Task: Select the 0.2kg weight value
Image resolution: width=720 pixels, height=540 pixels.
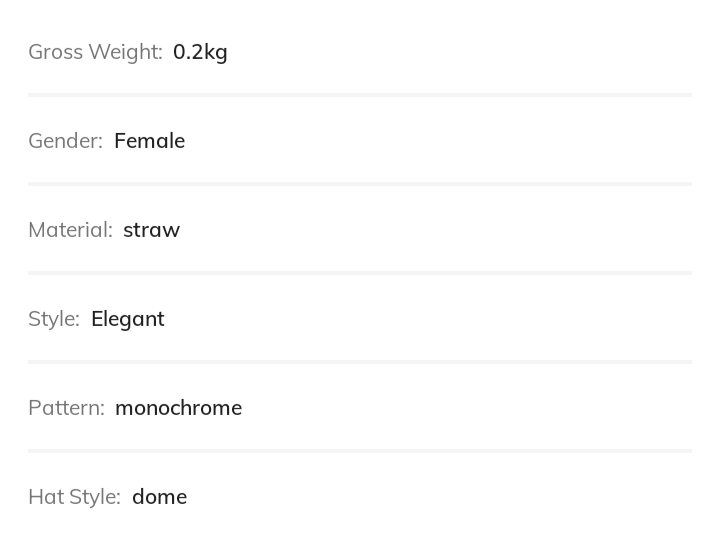Action: coord(200,52)
